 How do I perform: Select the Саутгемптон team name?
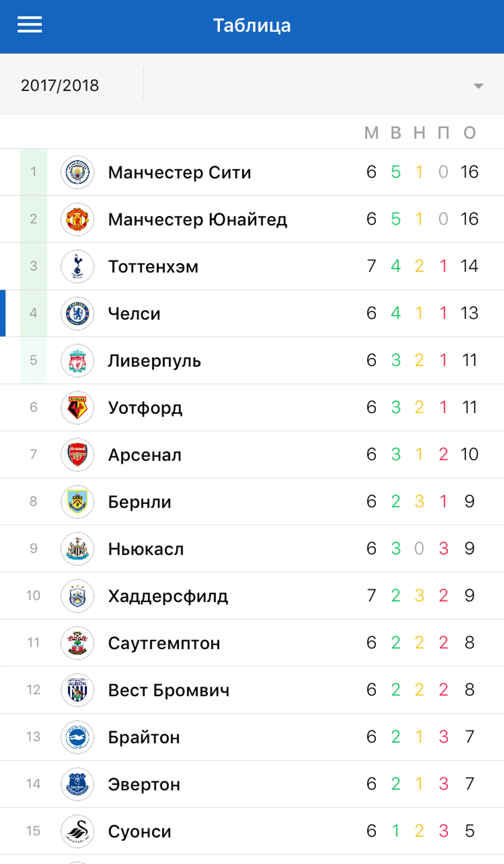[164, 643]
